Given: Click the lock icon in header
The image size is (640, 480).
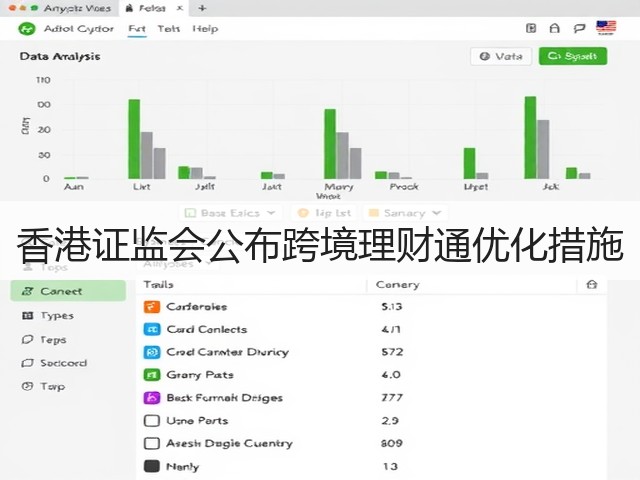Looking at the screenshot, I should (554, 28).
